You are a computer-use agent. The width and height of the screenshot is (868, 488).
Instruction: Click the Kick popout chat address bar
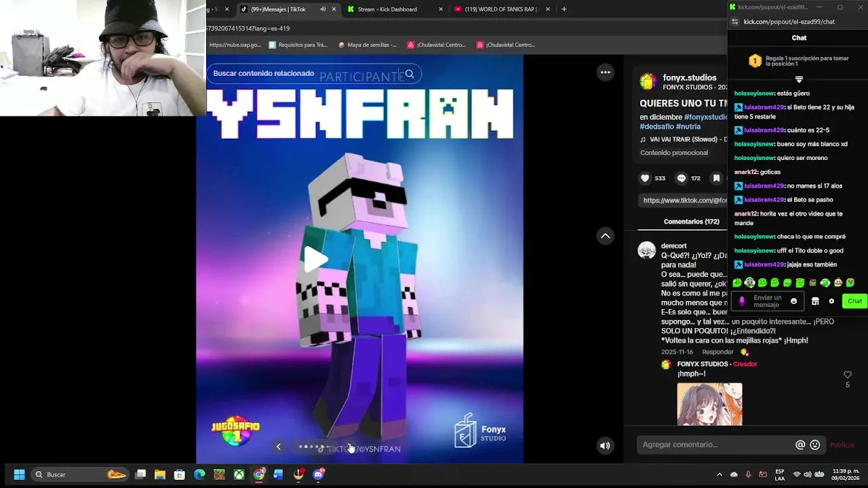tap(789, 22)
